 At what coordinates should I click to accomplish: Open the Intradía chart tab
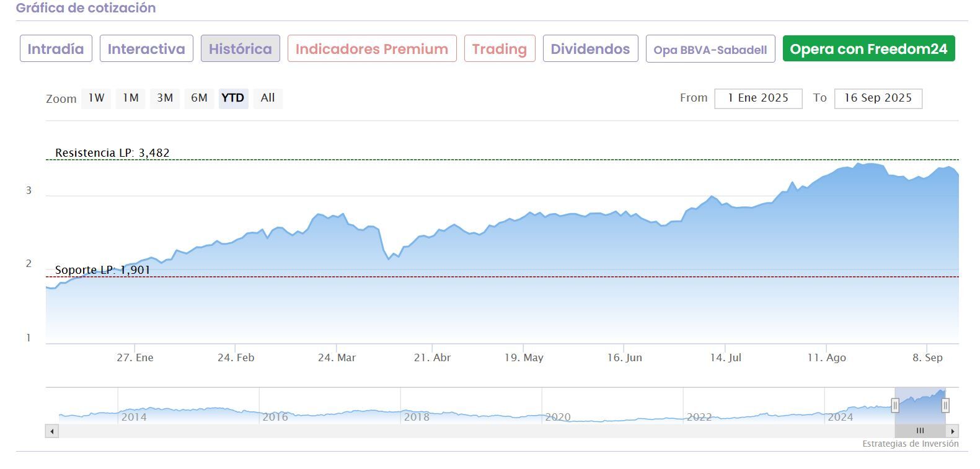click(x=56, y=49)
